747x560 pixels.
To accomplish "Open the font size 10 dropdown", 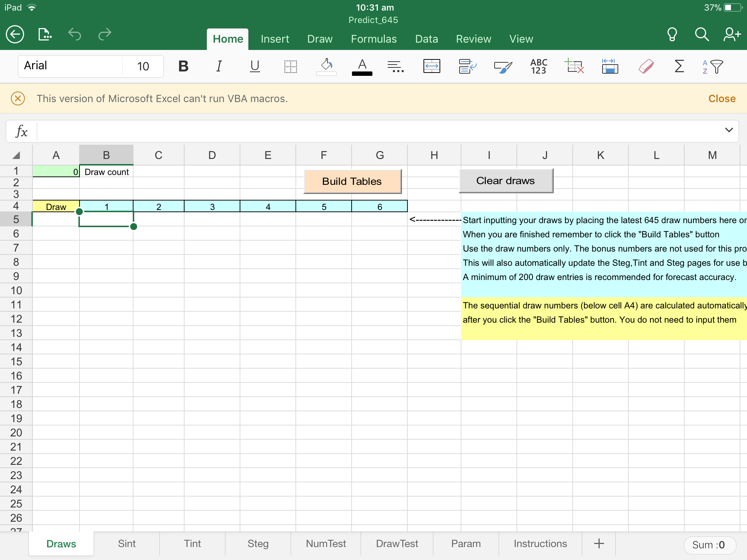I will click(x=143, y=66).
